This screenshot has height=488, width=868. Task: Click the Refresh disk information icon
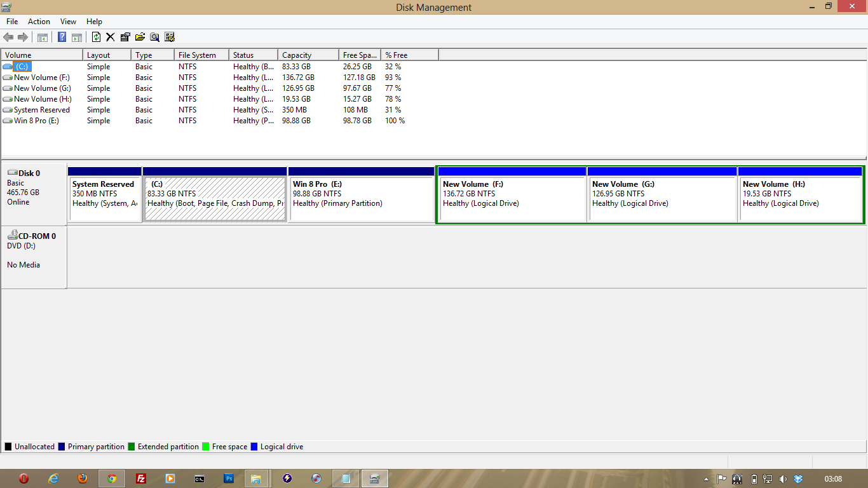tap(96, 36)
